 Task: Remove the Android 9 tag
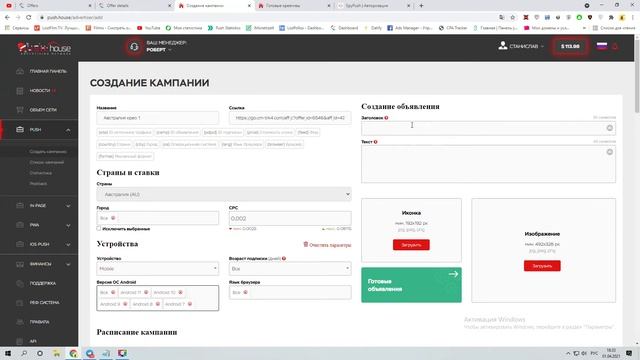click(x=125, y=304)
